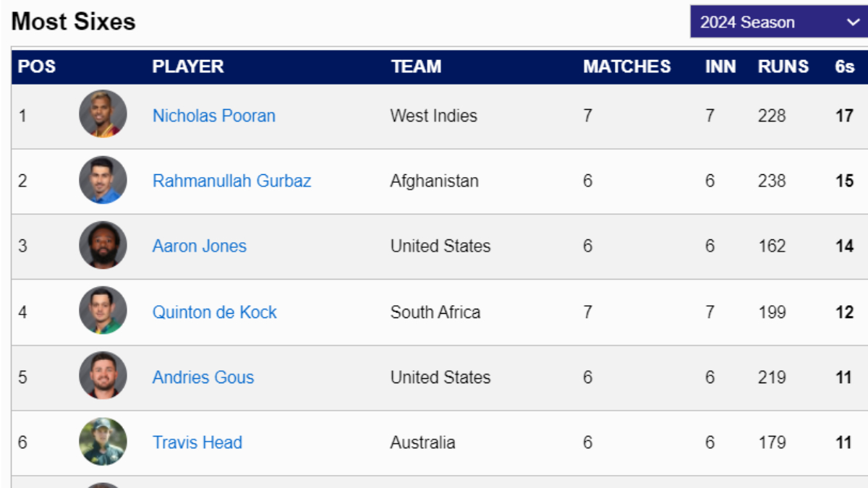Open Andries Gous player link
The width and height of the screenshot is (868, 488).
pyautogui.click(x=203, y=377)
